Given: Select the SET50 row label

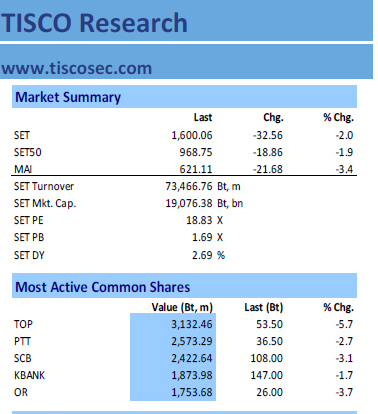Looking at the screenshot, I should [x=28, y=152].
